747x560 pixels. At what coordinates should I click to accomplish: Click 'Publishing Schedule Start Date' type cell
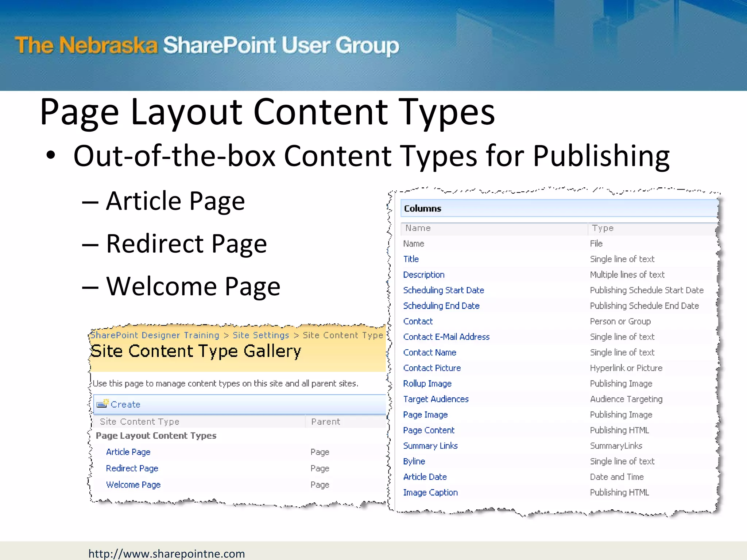pos(646,290)
